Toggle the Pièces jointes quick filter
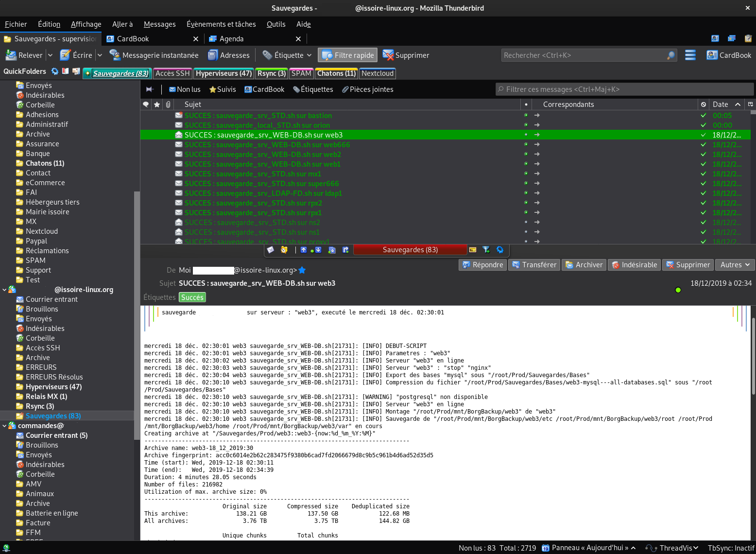This screenshot has width=756, height=554. [368, 89]
